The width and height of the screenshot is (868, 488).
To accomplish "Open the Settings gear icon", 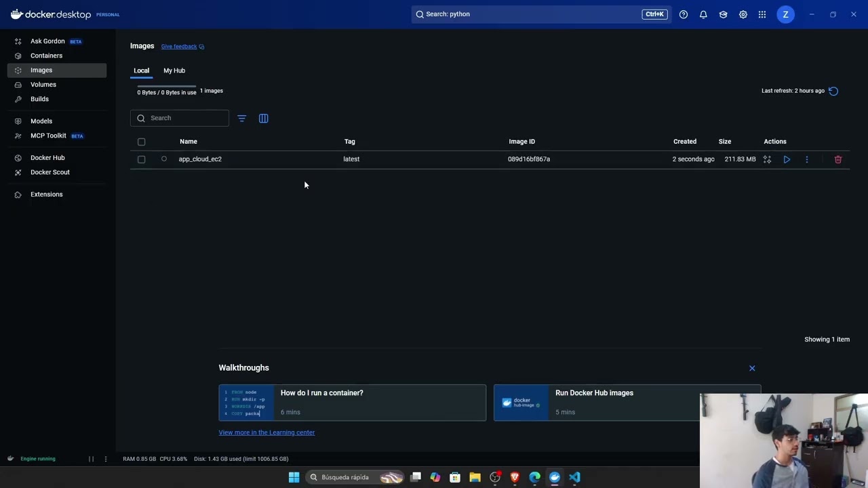I will 743,14.
